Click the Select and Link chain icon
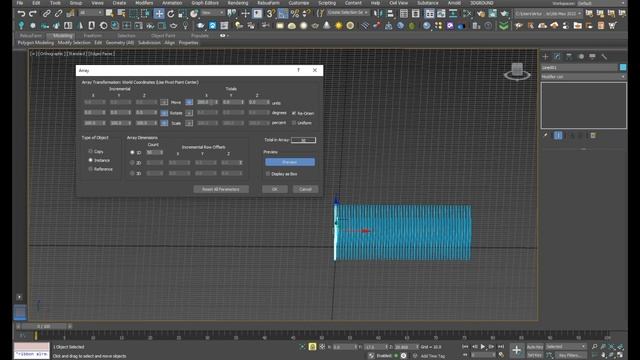The image size is (640, 360). 46,13
